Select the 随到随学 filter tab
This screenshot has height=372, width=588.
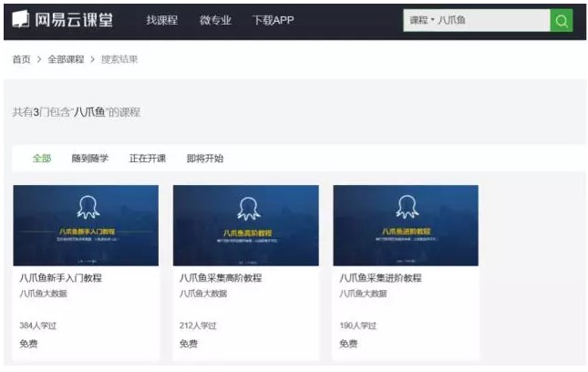click(89, 159)
